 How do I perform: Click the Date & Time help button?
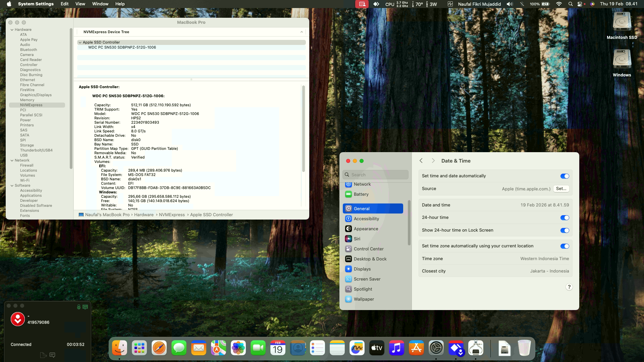[x=569, y=287]
